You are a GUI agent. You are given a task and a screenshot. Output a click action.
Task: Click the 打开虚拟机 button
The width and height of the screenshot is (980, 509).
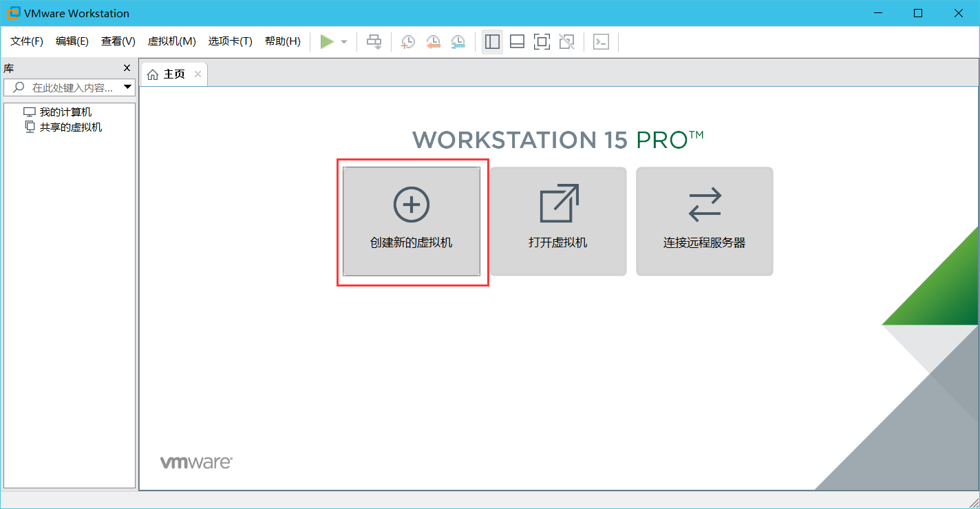click(558, 221)
